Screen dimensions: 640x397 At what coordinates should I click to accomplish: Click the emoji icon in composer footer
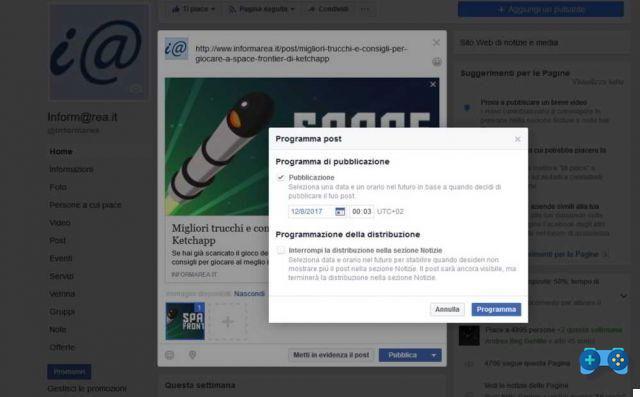(169, 355)
